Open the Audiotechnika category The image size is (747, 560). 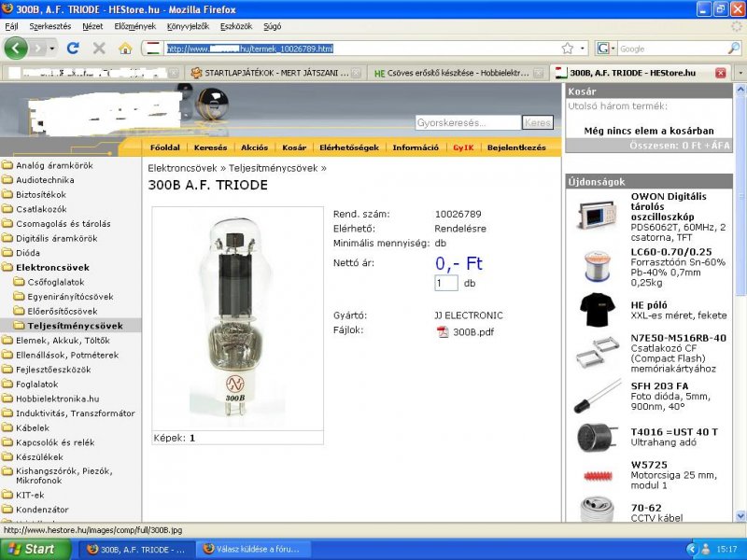pyautogui.click(x=45, y=180)
